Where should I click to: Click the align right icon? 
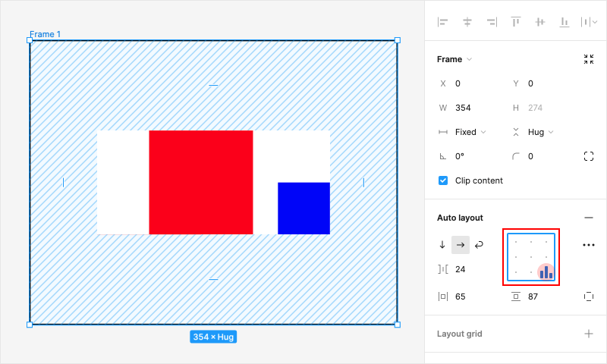[x=492, y=22]
